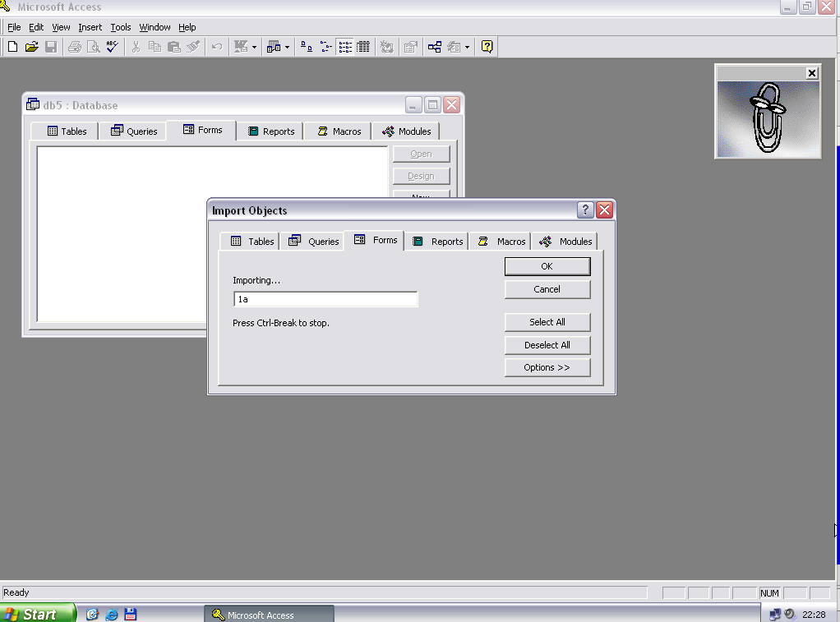Click the Print Preview toolbar icon
The image size is (840, 622).
click(x=93, y=47)
